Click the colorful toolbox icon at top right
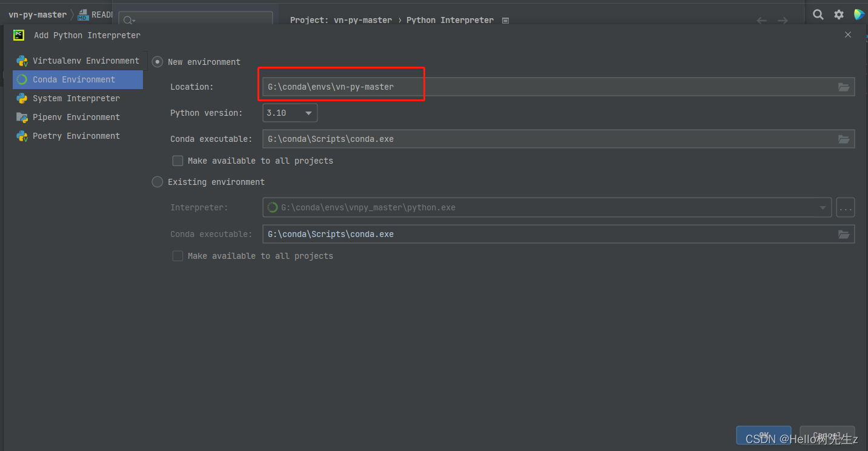The image size is (868, 451). [859, 15]
